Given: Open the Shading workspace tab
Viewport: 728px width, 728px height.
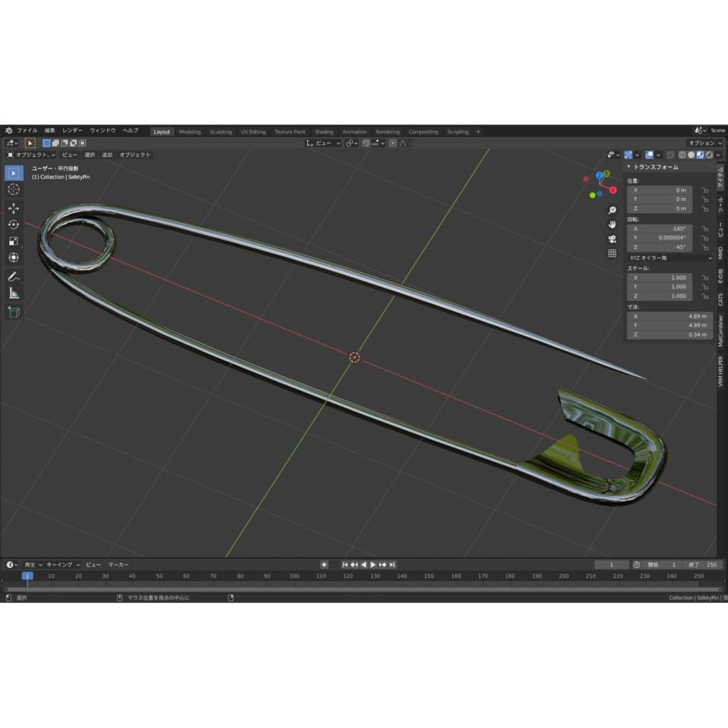Looking at the screenshot, I should click(324, 132).
